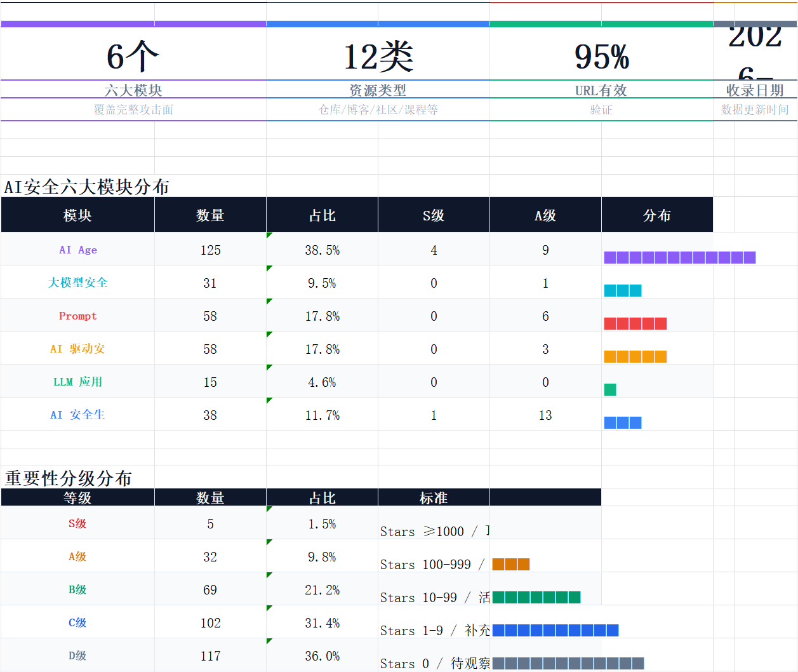
Task: Select the '15' quantity cell
Action: [210, 382]
